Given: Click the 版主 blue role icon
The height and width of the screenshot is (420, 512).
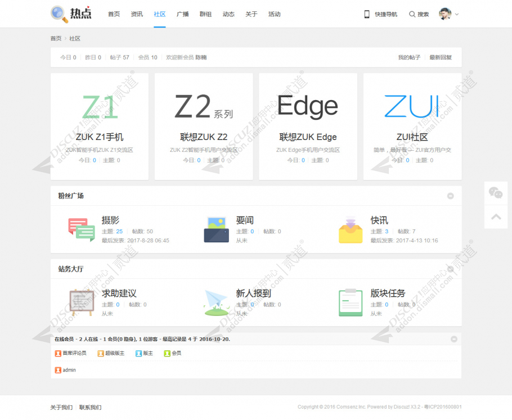Looking at the screenshot, I should click(x=139, y=354).
